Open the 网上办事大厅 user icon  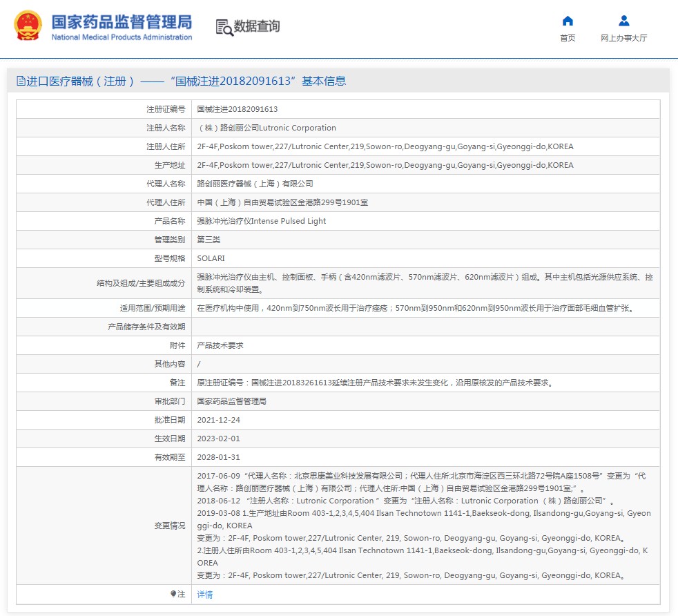pos(623,21)
